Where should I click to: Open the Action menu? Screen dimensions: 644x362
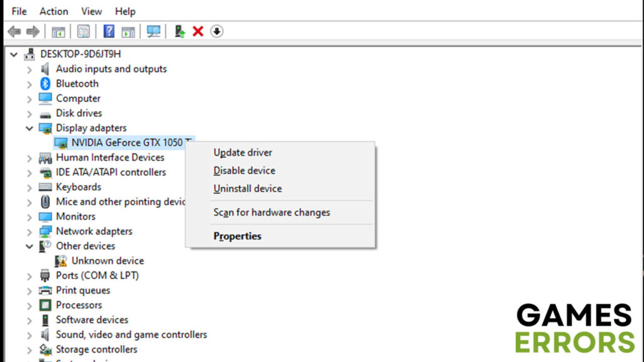(54, 11)
